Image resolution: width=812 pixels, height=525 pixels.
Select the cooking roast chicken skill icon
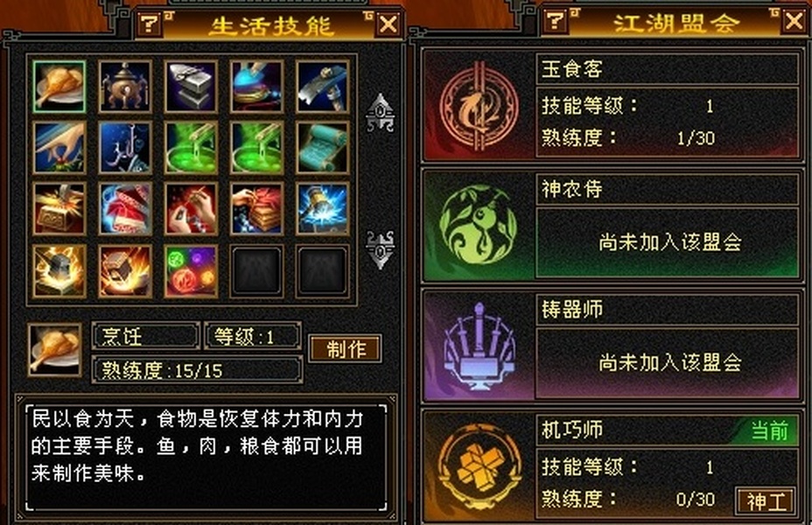59,87
